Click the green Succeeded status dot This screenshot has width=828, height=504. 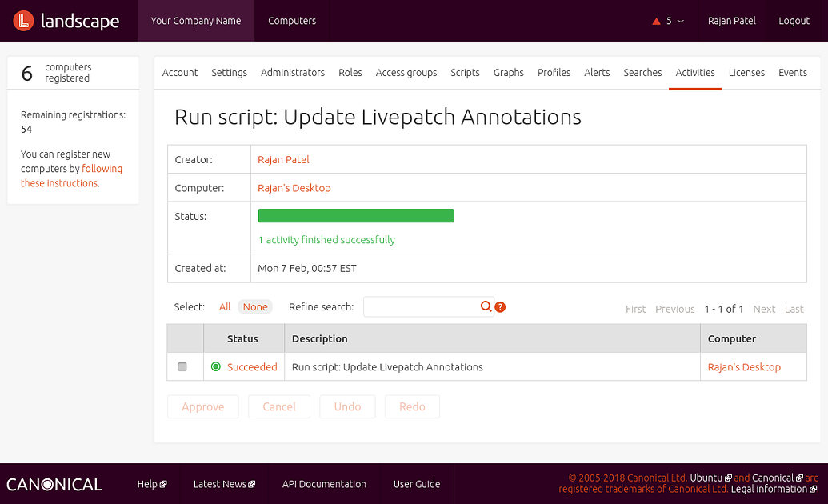coord(215,366)
